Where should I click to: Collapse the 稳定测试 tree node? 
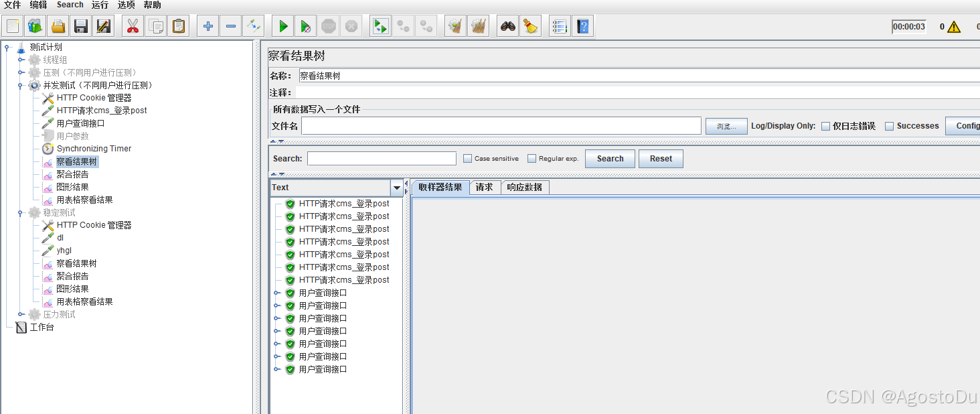pos(21,212)
